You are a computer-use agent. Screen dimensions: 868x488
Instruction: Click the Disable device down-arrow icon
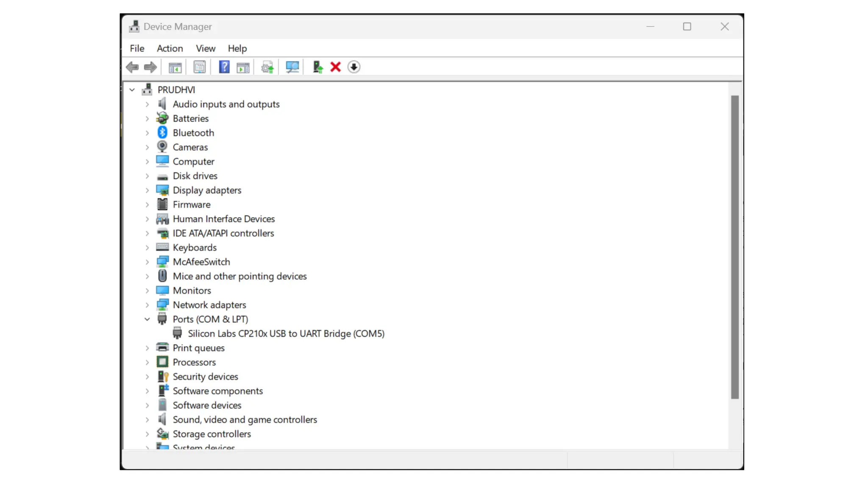354,67
